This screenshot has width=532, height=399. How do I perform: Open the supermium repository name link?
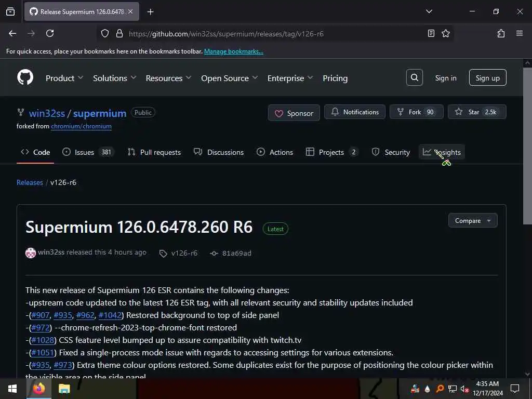(x=99, y=113)
